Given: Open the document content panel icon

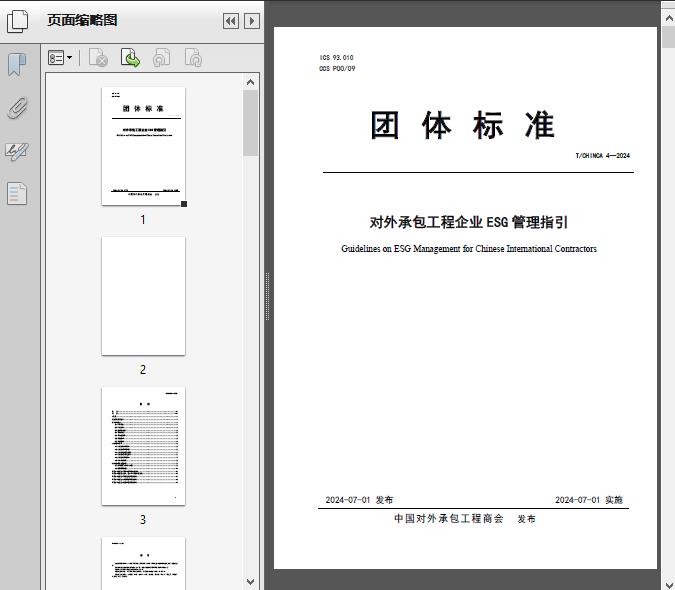Looking at the screenshot, I should click(17, 194).
